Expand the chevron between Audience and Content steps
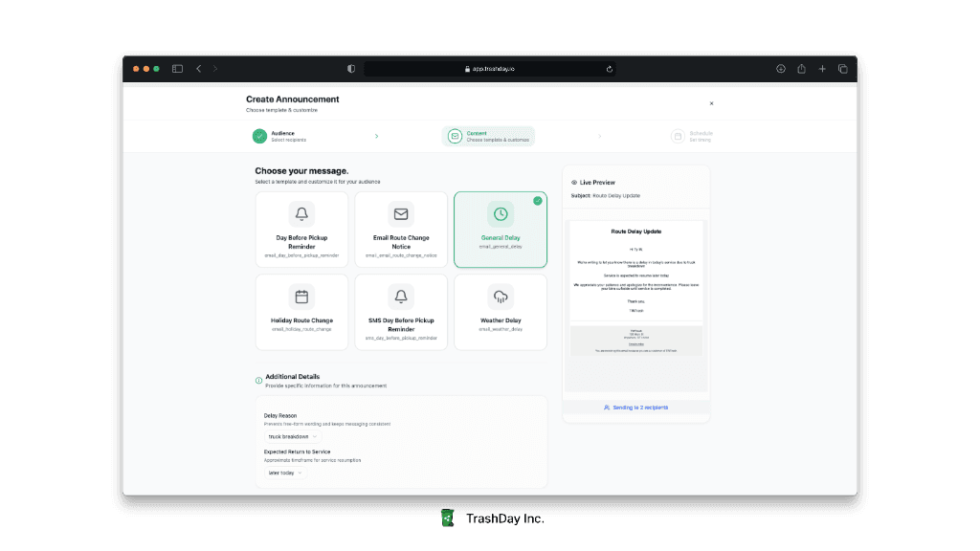 point(376,135)
